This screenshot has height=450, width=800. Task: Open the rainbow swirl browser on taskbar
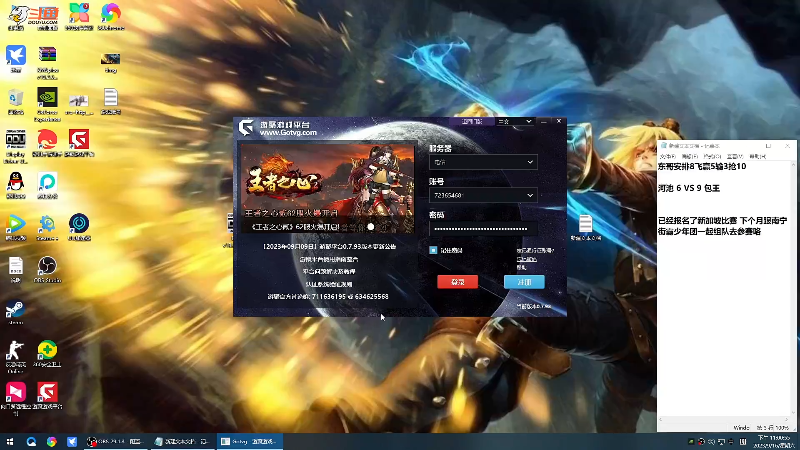pyautogui.click(x=52, y=441)
